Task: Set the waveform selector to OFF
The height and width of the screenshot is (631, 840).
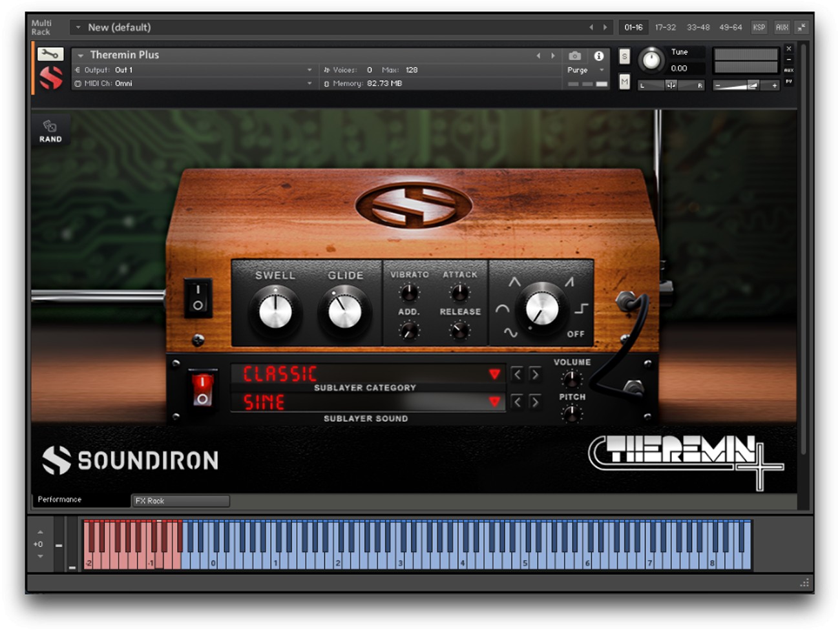Action: click(x=576, y=334)
